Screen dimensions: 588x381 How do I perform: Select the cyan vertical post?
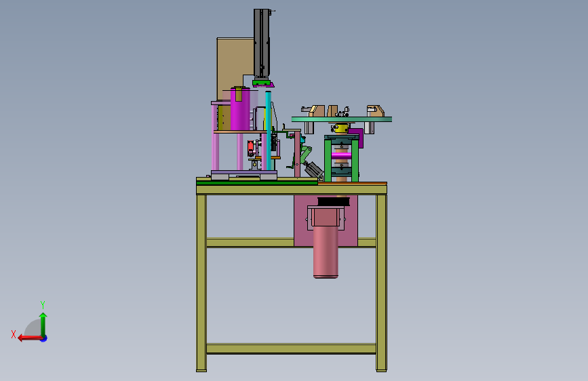click(x=268, y=130)
